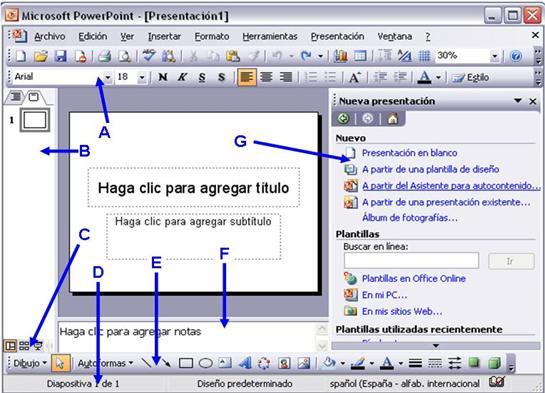Open the Formato menu
The width and height of the screenshot is (545, 393).
pyautogui.click(x=212, y=36)
